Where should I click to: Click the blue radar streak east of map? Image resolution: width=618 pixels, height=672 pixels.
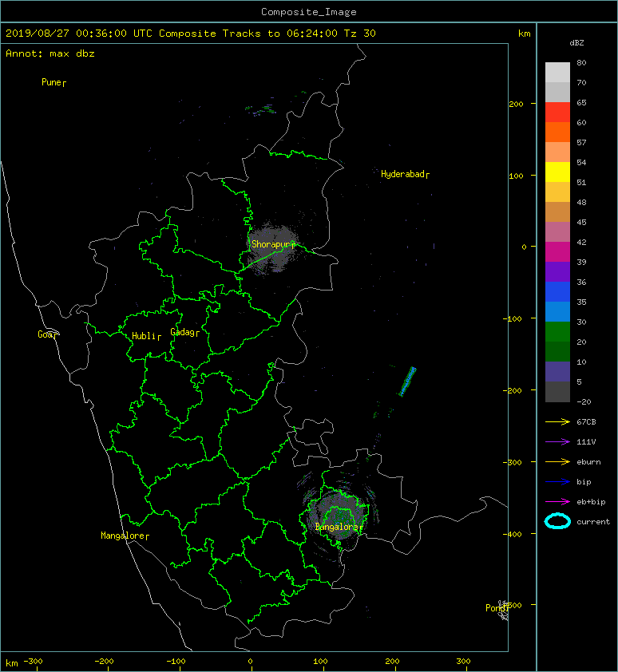pyautogui.click(x=408, y=381)
